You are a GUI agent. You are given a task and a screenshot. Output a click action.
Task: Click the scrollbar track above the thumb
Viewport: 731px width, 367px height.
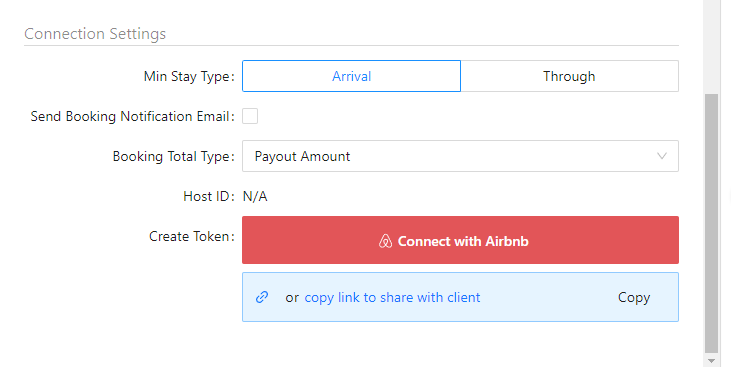pyautogui.click(x=711, y=47)
